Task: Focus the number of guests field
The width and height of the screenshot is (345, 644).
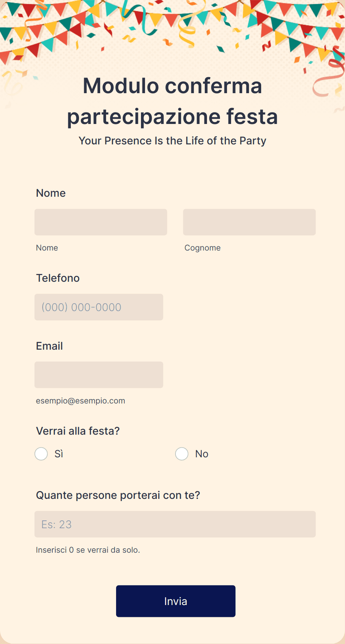Action: 175,524
